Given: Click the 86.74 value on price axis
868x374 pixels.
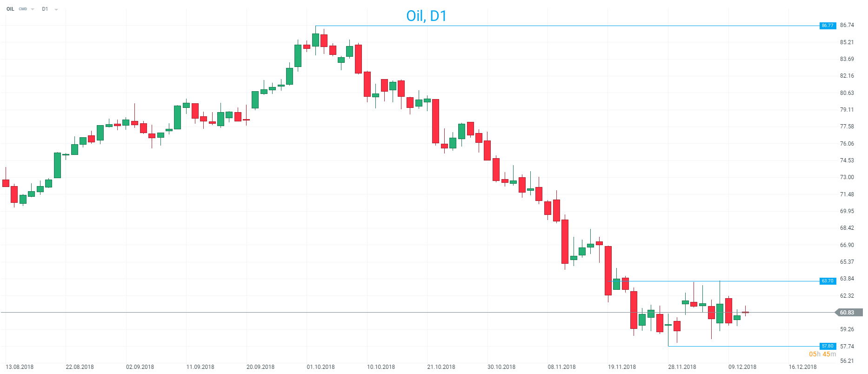Looking at the screenshot, I should [847, 25].
